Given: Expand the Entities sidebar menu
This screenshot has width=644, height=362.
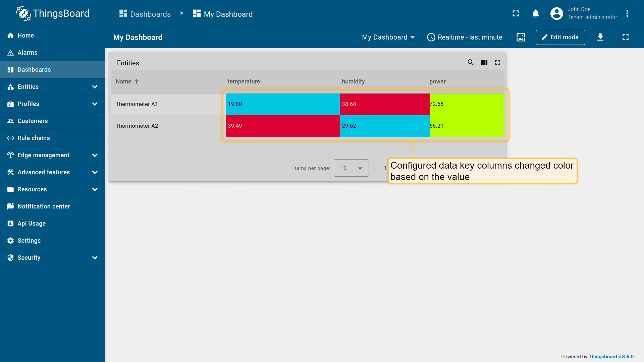Looking at the screenshot, I should 95,87.
